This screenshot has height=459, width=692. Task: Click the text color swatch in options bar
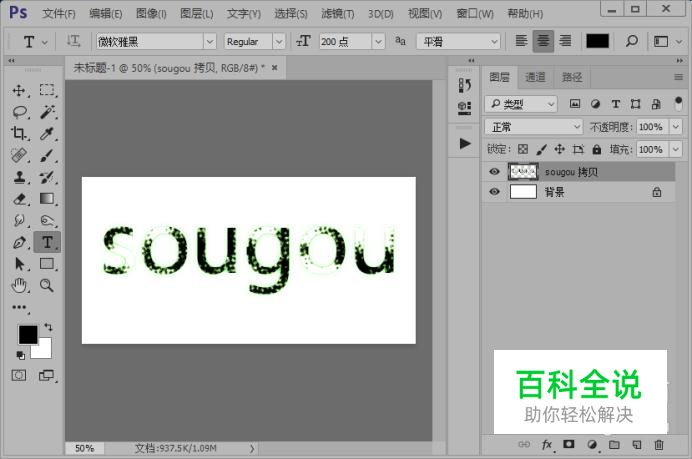tap(597, 41)
